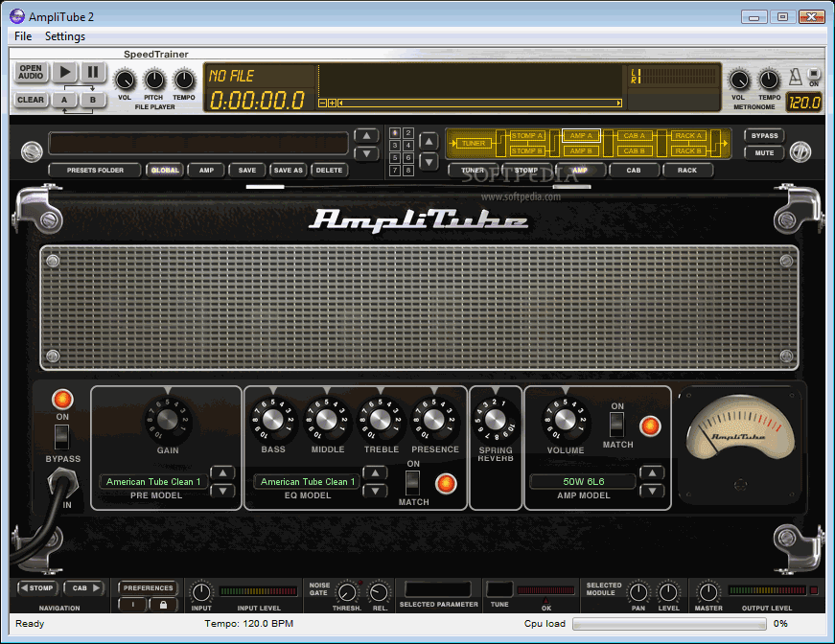
Task: Click the MIDDLE knob
Action: [327, 420]
